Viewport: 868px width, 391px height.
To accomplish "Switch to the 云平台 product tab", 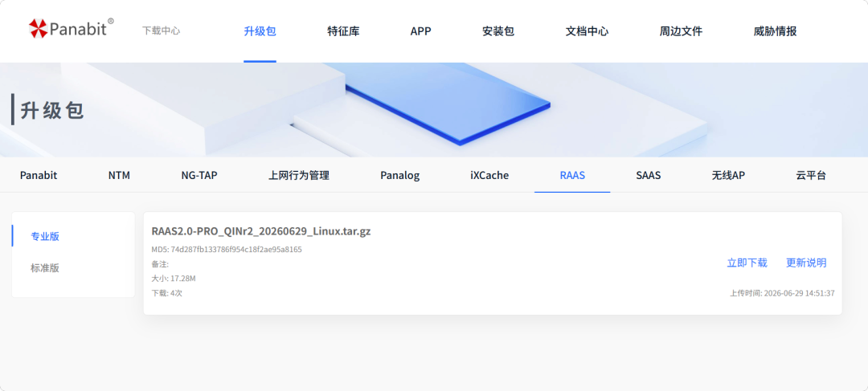I will [811, 175].
